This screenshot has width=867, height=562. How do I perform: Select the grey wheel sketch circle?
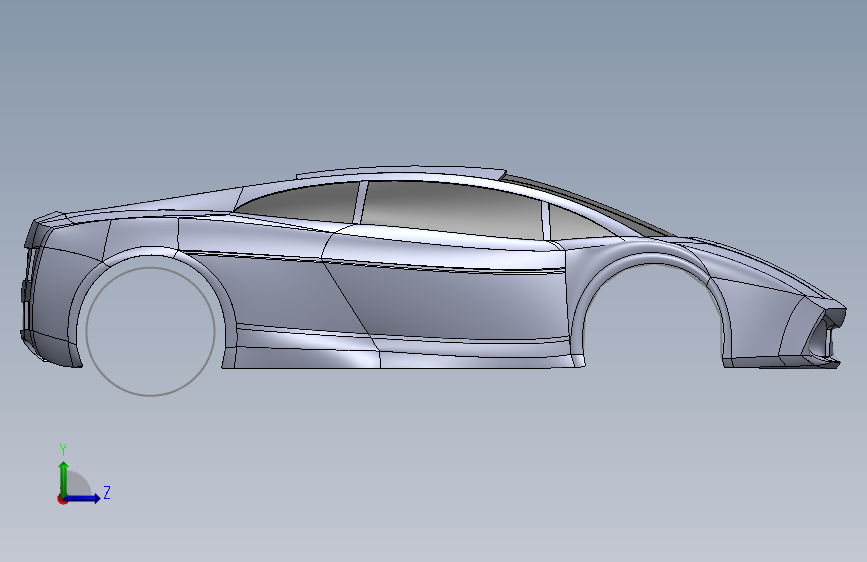click(x=150, y=332)
